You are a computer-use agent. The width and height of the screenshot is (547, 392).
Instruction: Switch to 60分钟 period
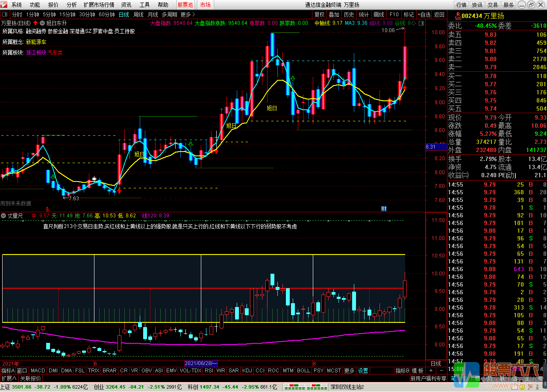coord(107,15)
